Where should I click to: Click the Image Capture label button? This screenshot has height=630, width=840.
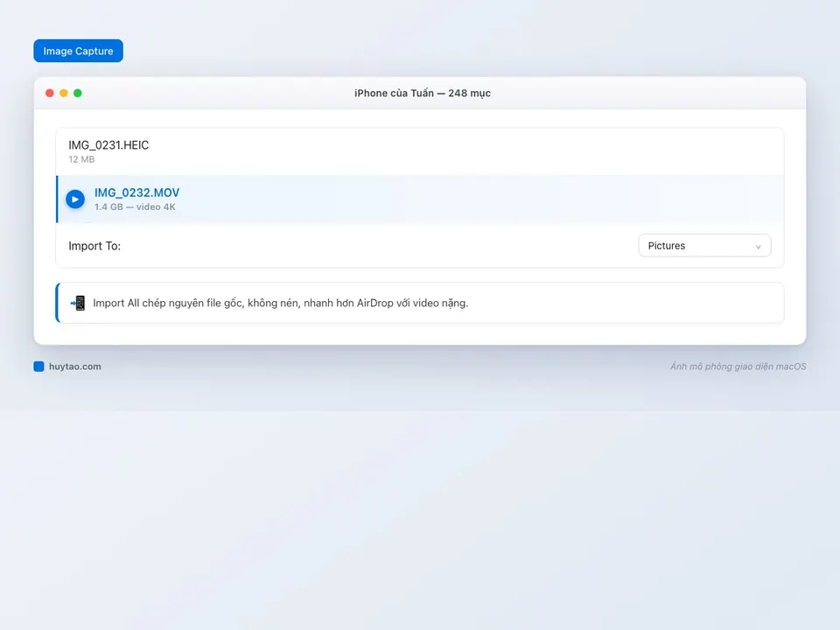(78, 51)
